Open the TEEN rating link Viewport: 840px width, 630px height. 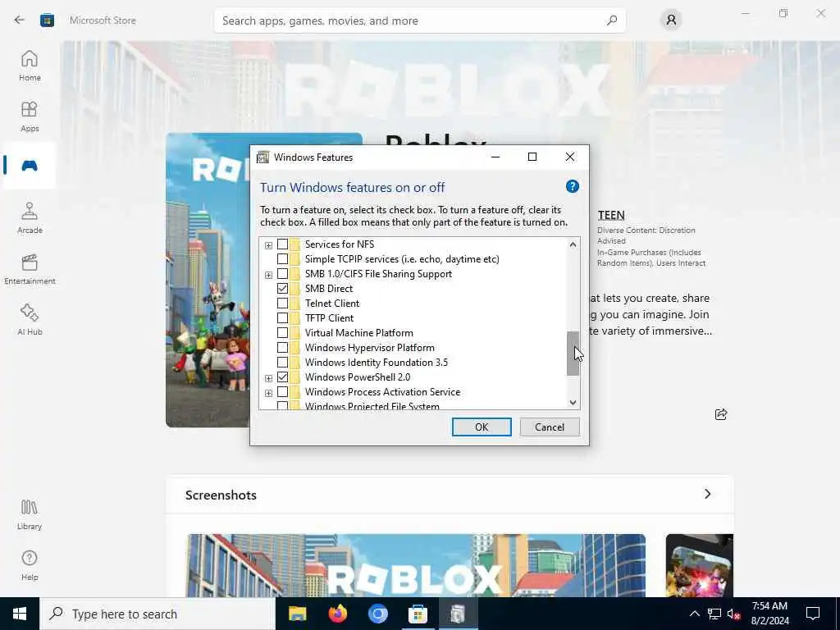[610, 215]
